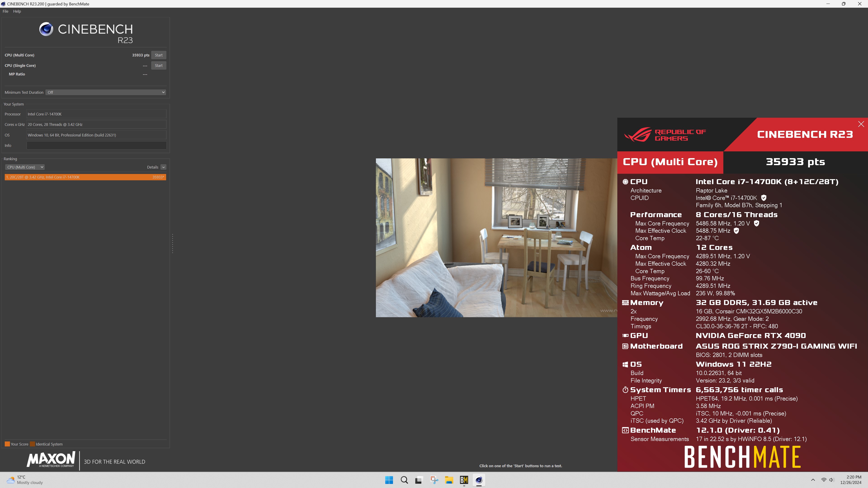Viewport: 868px width, 488px height.
Task: Click the Ring Frequency 4289.51 MHz value
Action: (713, 286)
